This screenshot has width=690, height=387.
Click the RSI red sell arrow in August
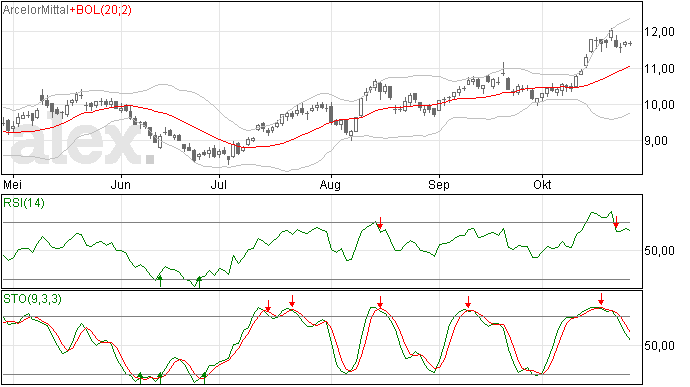(x=380, y=223)
